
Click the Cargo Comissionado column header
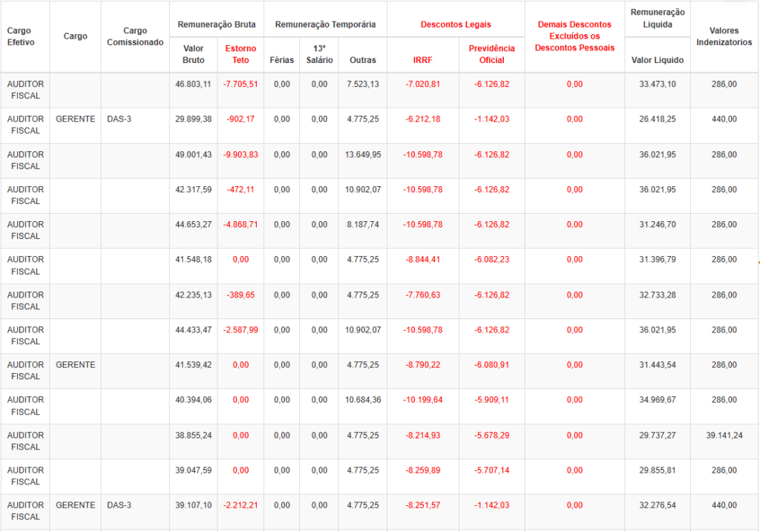[135, 36]
